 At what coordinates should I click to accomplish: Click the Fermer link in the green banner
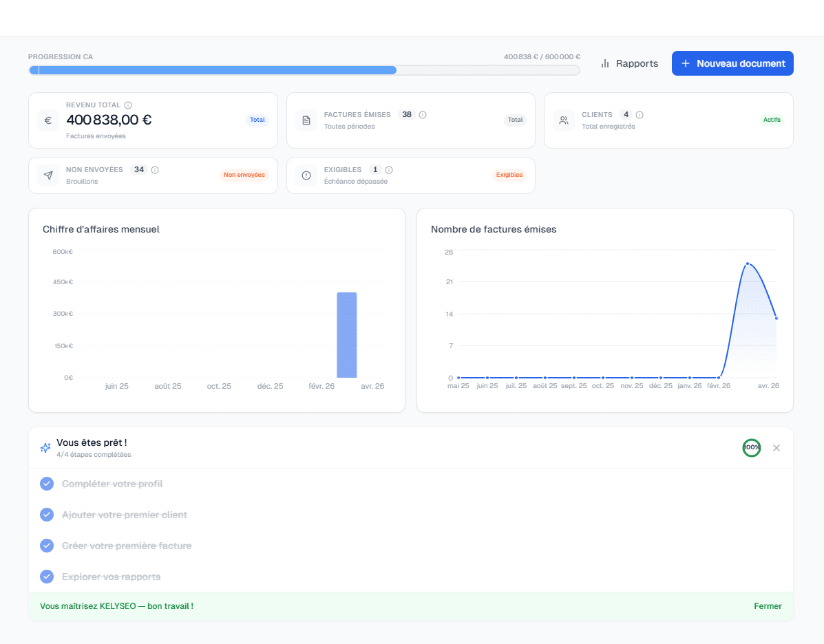(768, 606)
